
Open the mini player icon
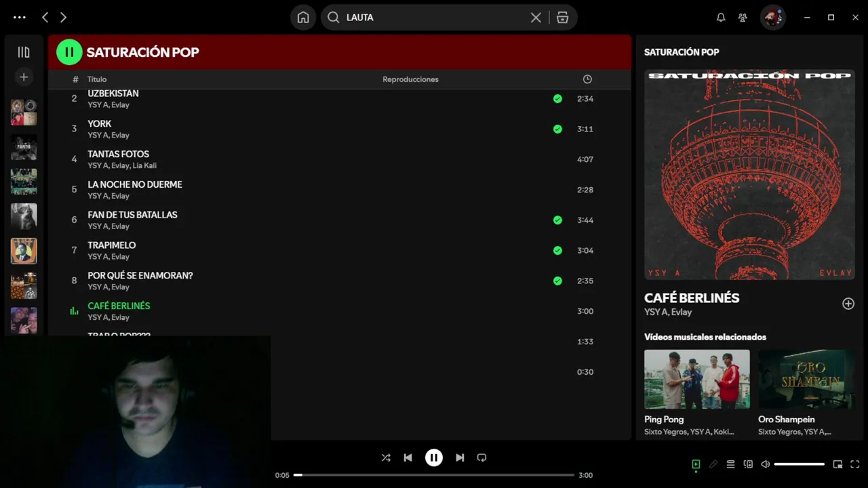tap(837, 464)
